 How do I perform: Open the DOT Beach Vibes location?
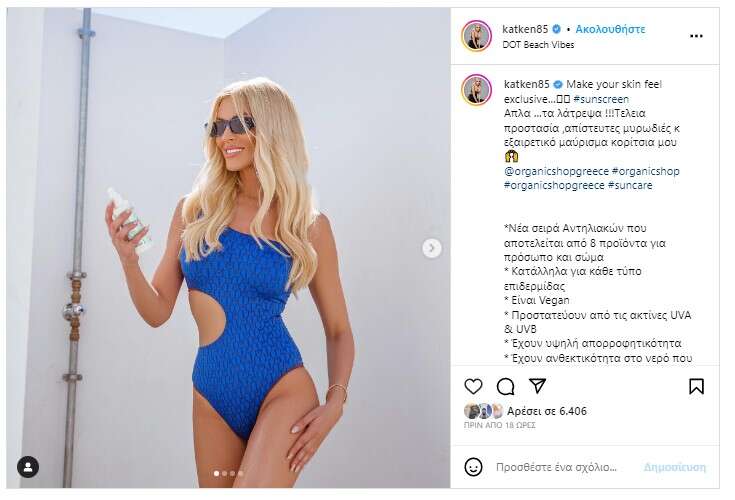tap(538, 45)
